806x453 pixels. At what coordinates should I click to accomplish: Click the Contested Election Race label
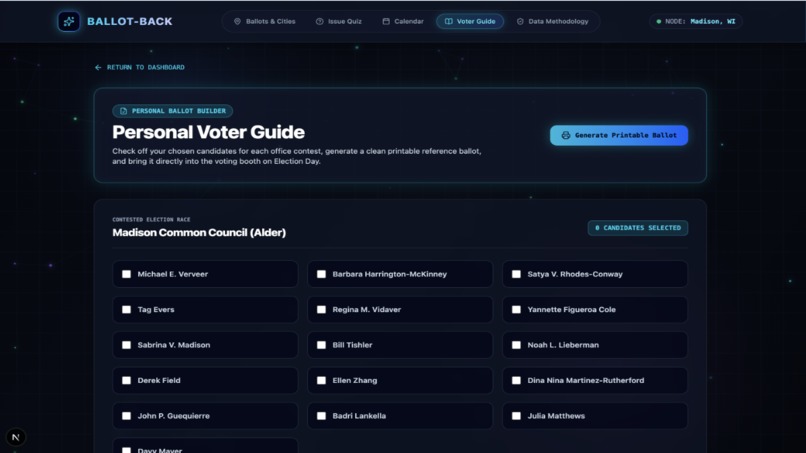point(151,220)
